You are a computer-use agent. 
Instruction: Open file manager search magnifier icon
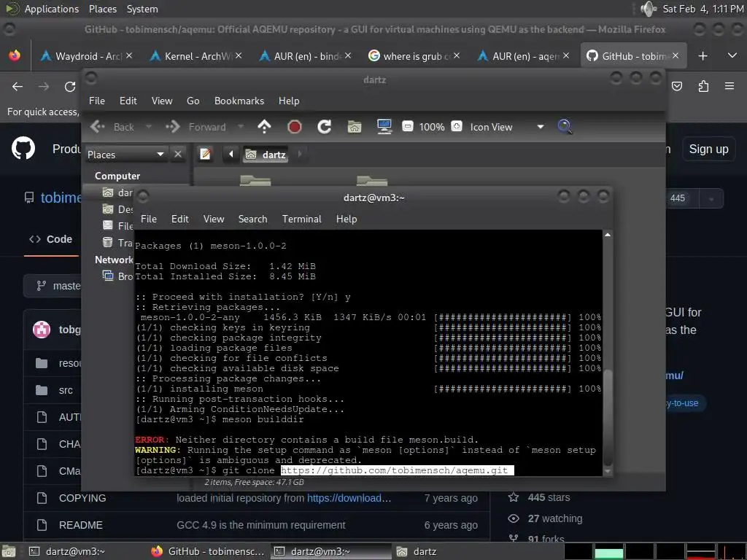pos(565,127)
